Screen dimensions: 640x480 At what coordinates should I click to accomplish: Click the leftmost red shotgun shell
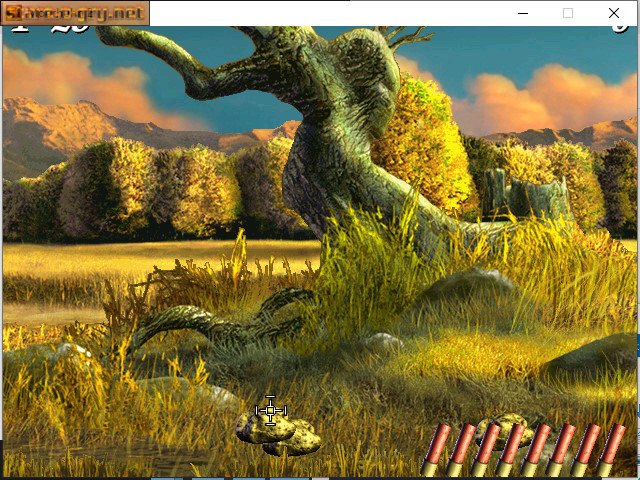point(435,449)
